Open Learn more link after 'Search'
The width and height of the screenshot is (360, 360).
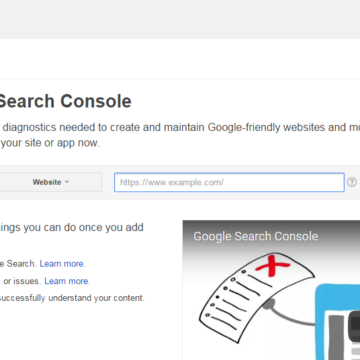click(x=62, y=264)
